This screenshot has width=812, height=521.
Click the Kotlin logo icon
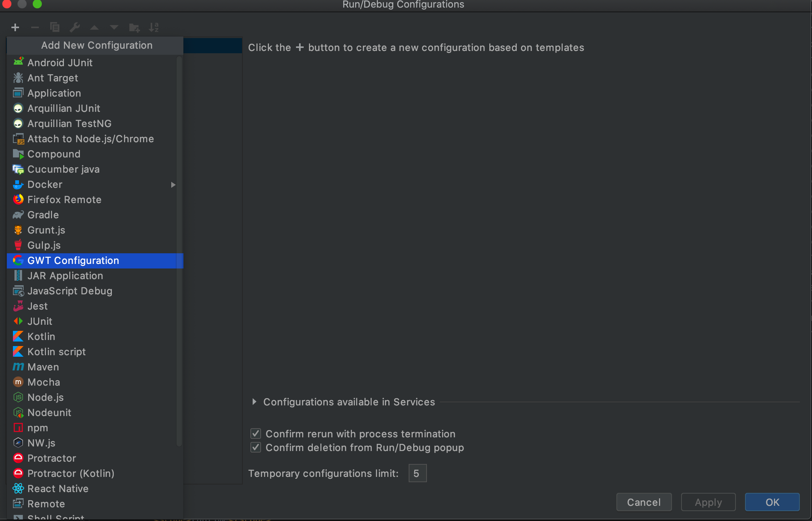point(18,336)
